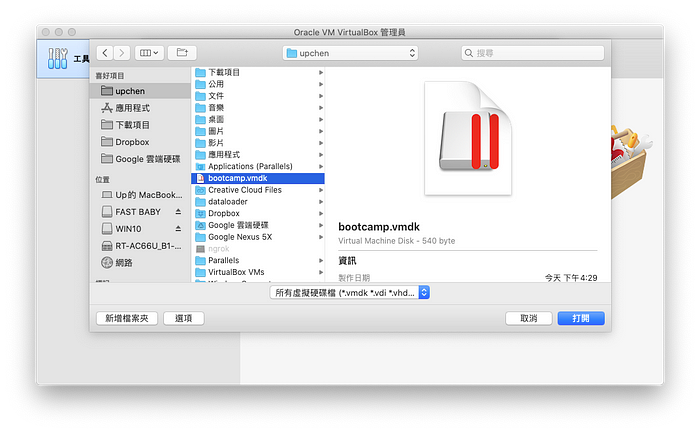
Task: Select upchen in the sidebar favorites
Action: click(140, 91)
